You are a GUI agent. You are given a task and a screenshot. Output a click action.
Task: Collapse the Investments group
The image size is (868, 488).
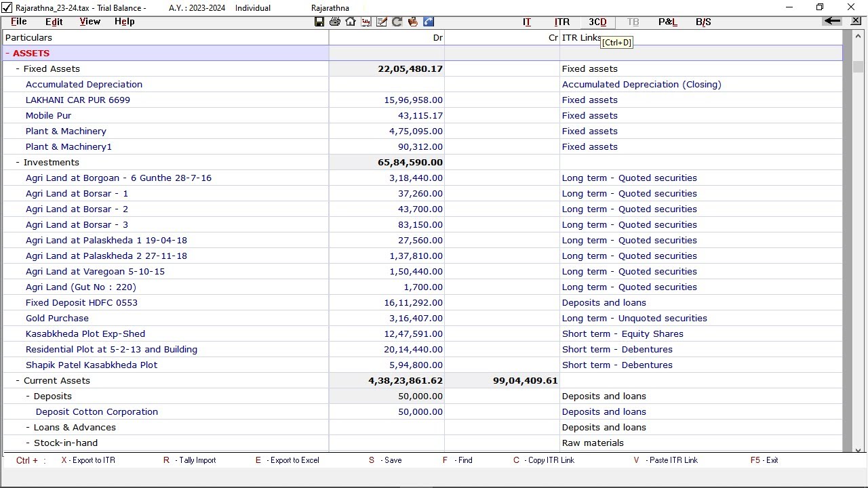point(18,162)
